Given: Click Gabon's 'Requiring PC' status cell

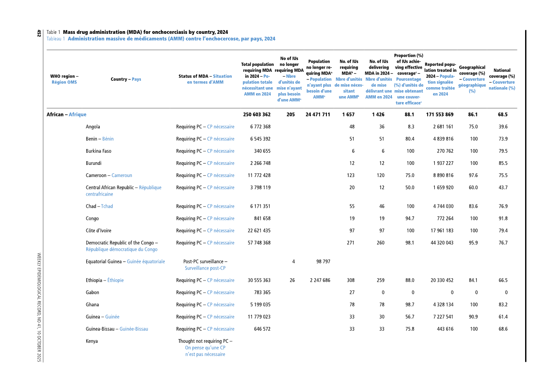Looking at the screenshot, I should (x=205, y=293).
